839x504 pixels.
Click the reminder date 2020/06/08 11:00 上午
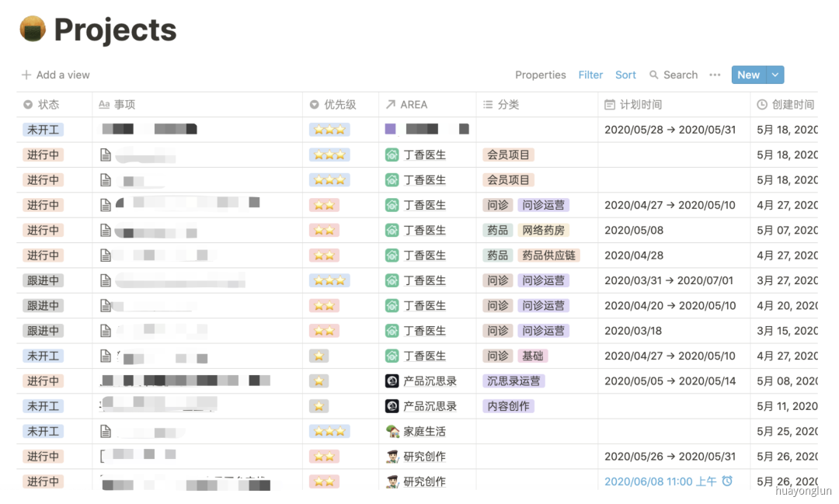pyautogui.click(x=660, y=481)
